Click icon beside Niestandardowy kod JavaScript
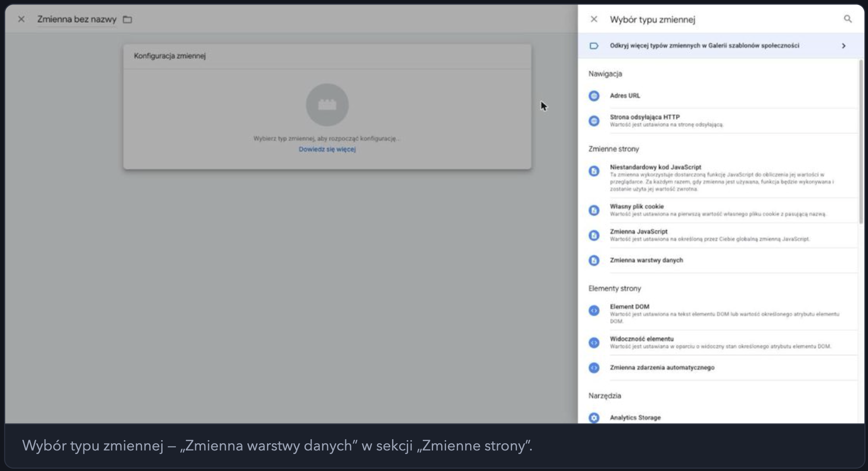This screenshot has height=471, width=868. point(594,171)
